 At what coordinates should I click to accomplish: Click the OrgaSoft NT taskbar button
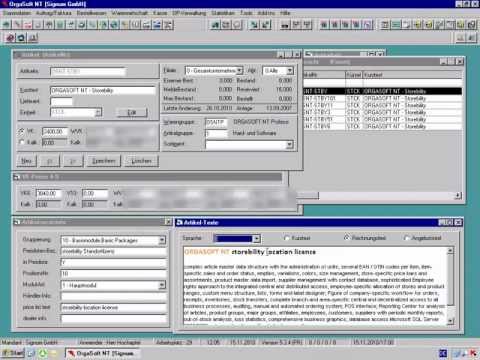[x=103, y=353]
